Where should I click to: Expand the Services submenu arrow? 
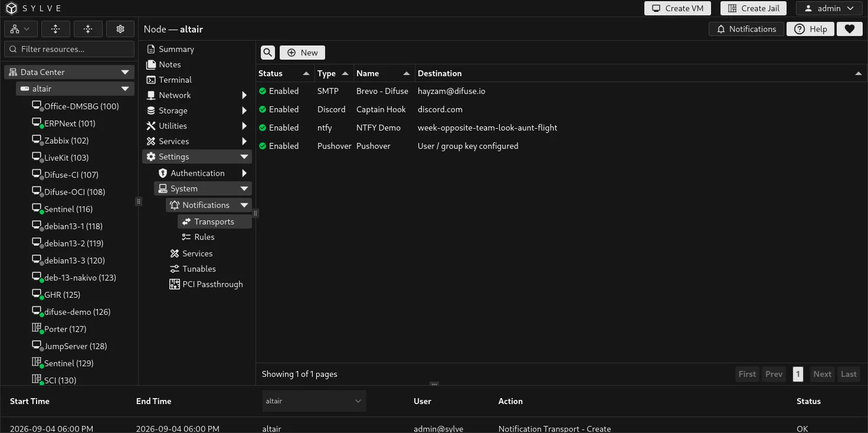point(244,141)
